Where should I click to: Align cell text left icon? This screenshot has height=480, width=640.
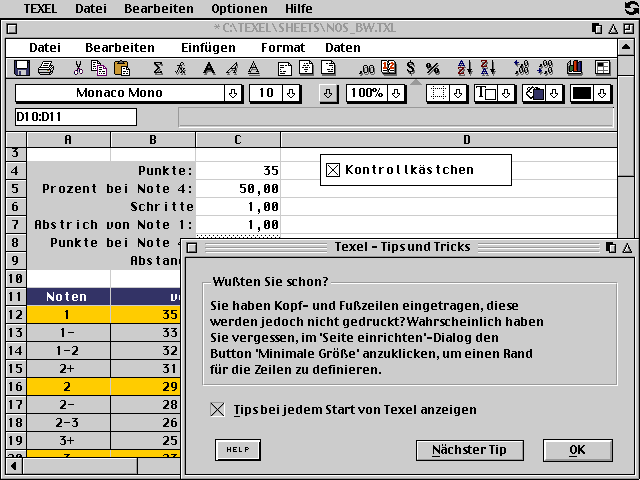pyautogui.click(x=284, y=68)
